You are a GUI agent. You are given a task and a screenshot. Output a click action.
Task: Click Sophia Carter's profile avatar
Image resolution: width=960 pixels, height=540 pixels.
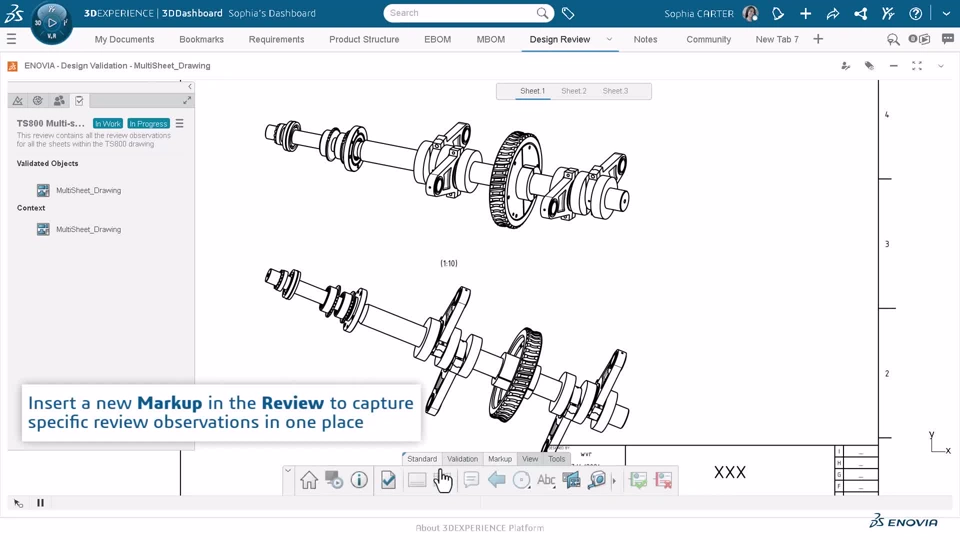point(750,13)
